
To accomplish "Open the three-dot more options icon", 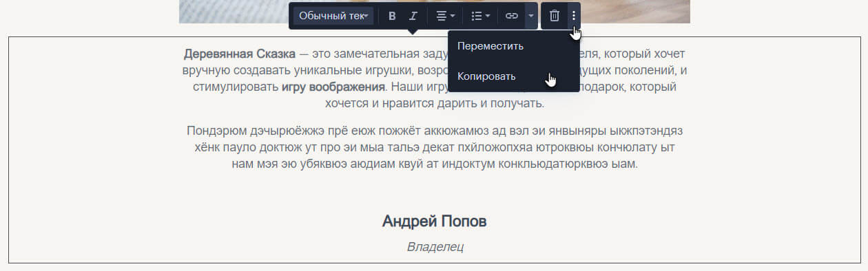I will (574, 16).
